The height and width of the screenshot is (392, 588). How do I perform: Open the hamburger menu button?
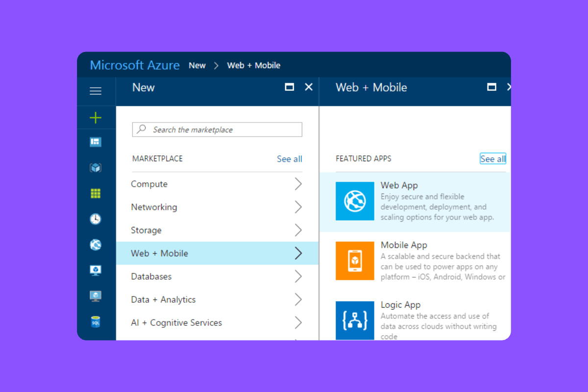pos(95,91)
